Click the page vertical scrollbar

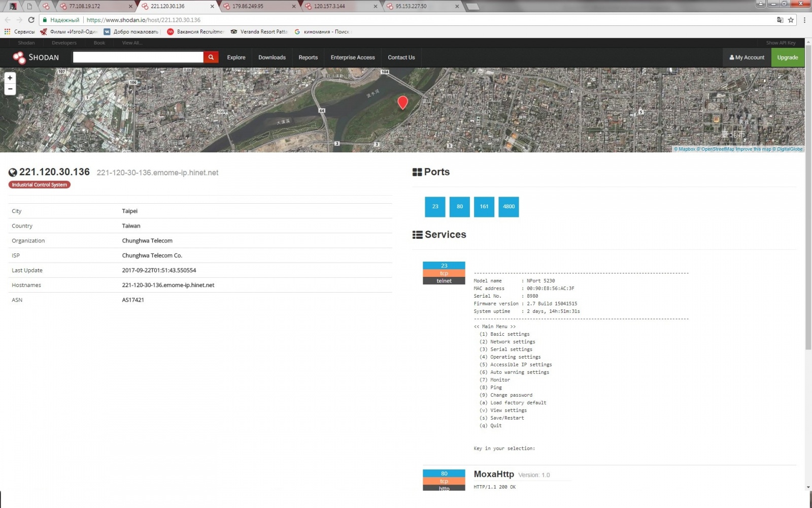(x=808, y=198)
